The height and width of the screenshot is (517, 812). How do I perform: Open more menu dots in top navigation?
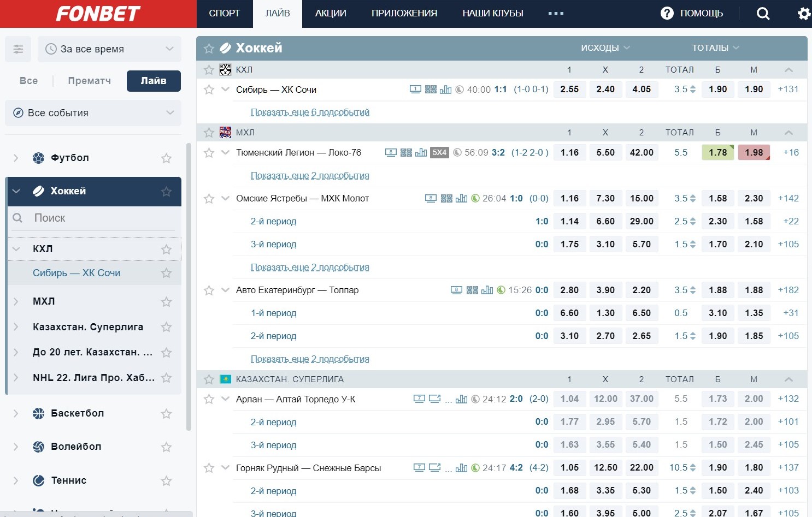[x=556, y=14]
